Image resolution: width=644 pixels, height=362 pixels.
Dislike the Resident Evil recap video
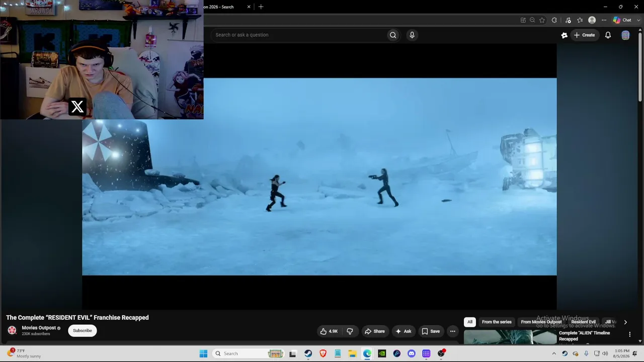point(350,331)
